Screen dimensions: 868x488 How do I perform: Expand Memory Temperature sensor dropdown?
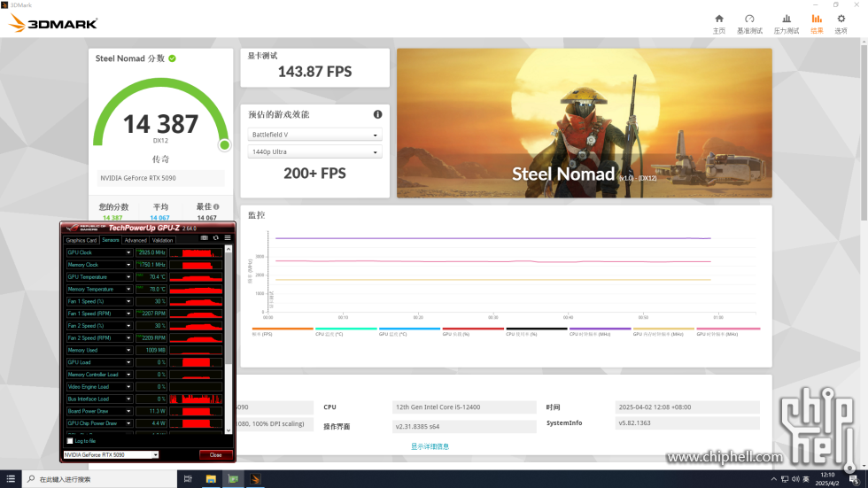128,289
